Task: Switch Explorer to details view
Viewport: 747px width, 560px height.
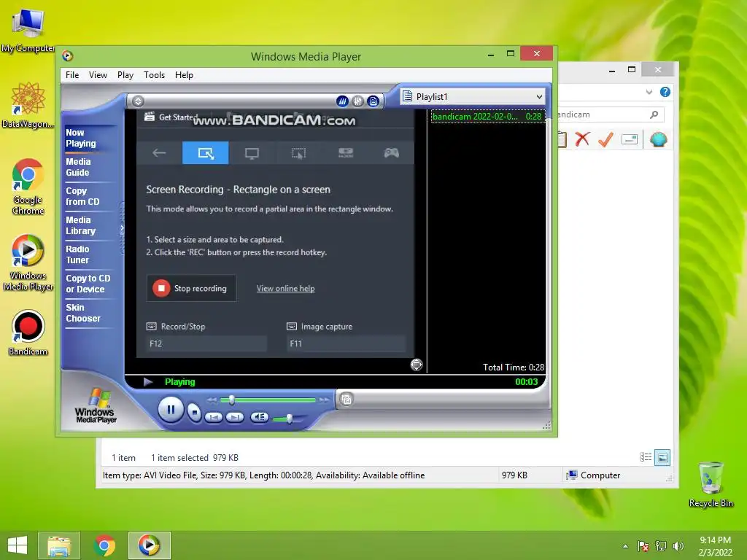Action: (646, 458)
